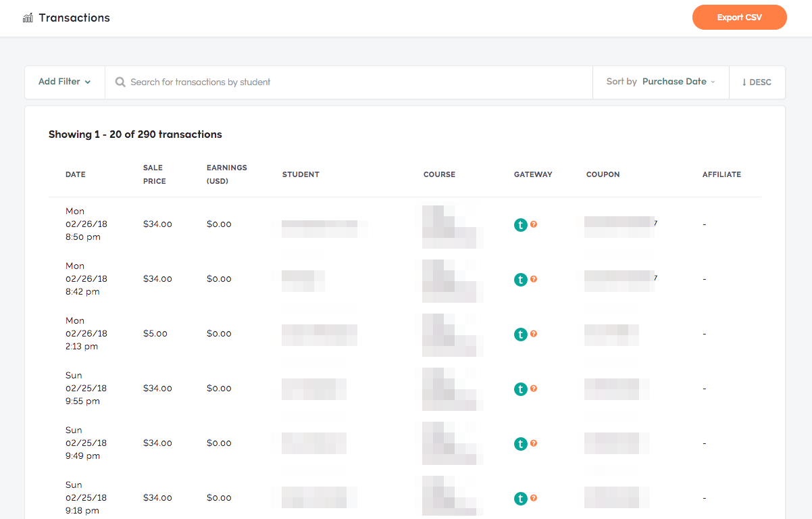This screenshot has width=812, height=519.
Task: Click gateway icon in the 2:13 pm row
Action: click(520, 335)
